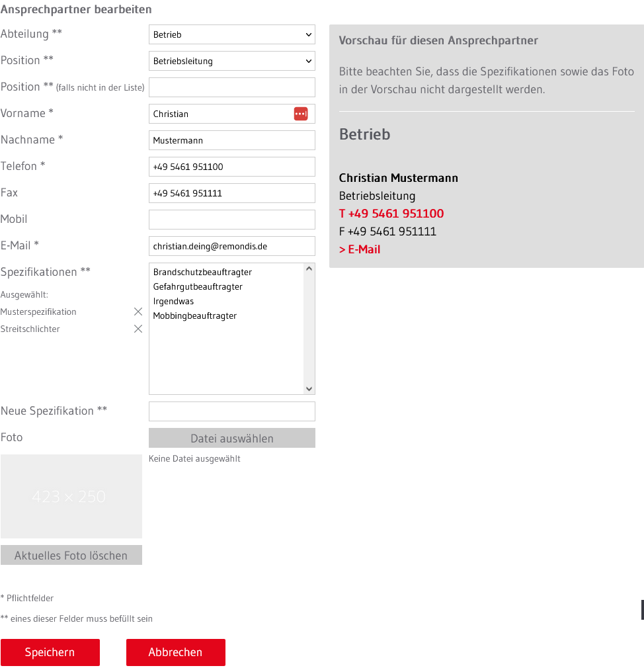Screen dimensions: 644x672
Task: Click the Streitschlichter selected item text
Action: (30, 329)
